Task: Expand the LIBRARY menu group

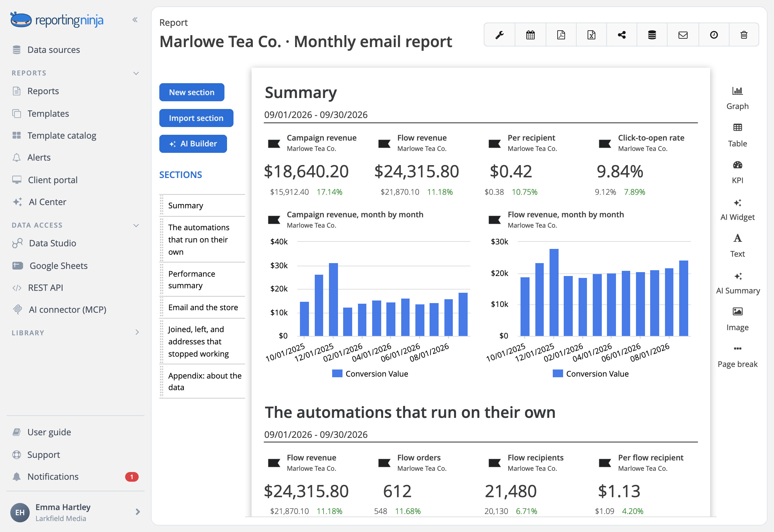Action: point(137,332)
